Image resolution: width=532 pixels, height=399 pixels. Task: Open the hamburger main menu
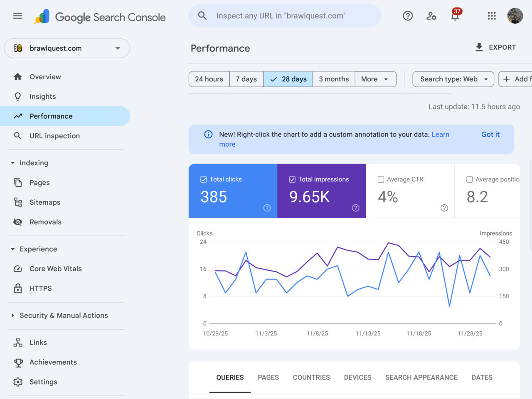[x=17, y=16]
